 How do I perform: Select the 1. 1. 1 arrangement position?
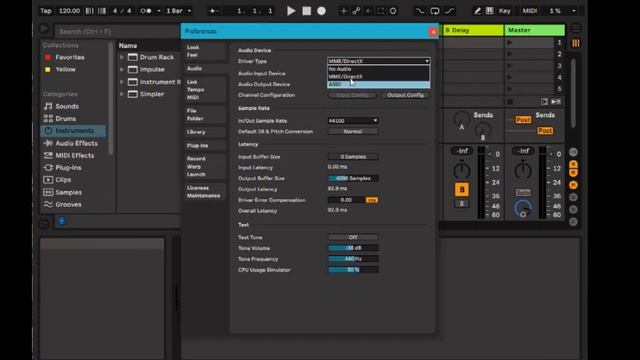pos(255,11)
